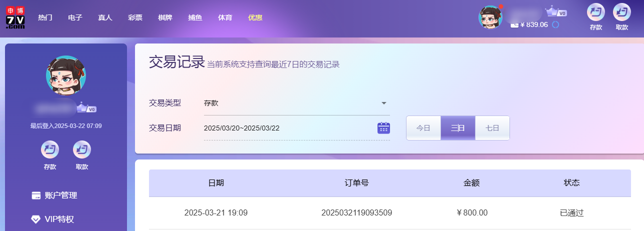
Task: Open the 优惠 promotions page
Action: (255, 17)
